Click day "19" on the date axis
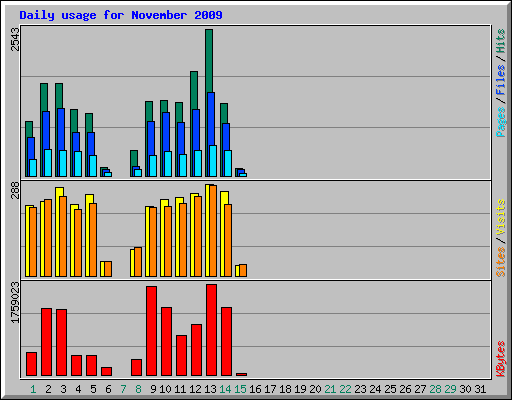This screenshot has width=512, height=400. click(x=300, y=389)
